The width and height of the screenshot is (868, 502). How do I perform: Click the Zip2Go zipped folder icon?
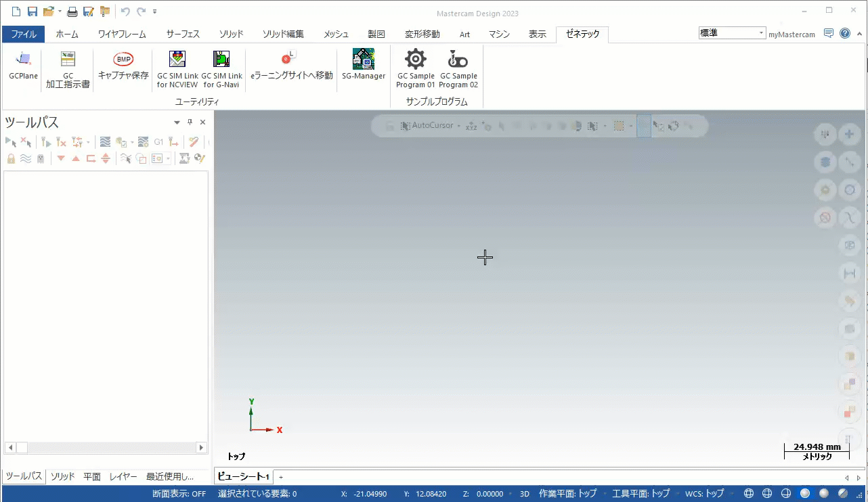pyautogui.click(x=104, y=12)
